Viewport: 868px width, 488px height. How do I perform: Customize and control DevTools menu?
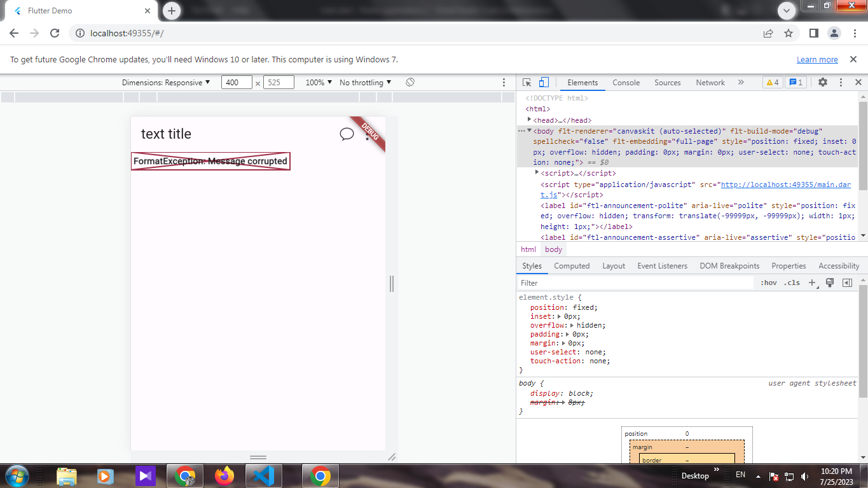[841, 83]
